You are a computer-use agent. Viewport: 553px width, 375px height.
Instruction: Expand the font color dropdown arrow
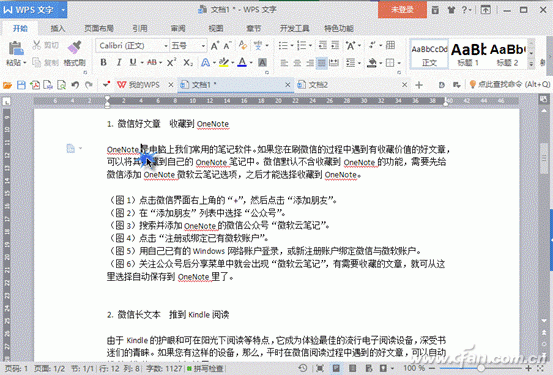point(251,63)
